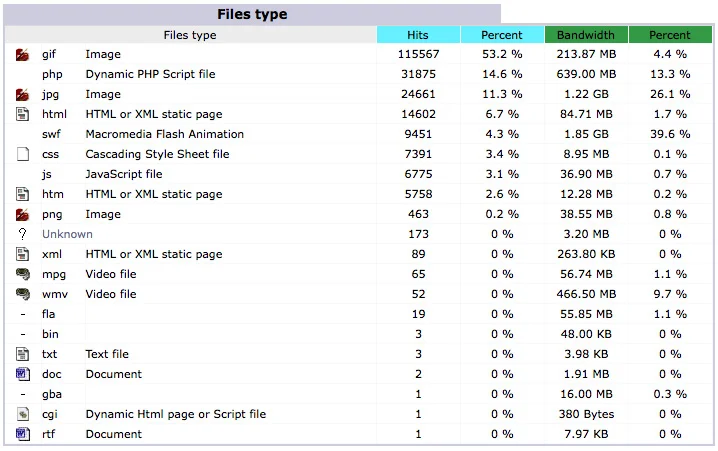
Task: Click the txt text file icon
Action: 23,355
